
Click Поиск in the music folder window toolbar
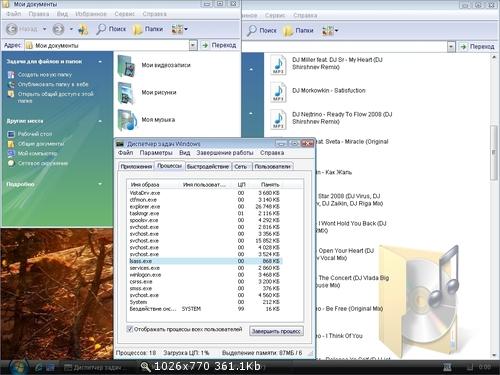click(262, 31)
